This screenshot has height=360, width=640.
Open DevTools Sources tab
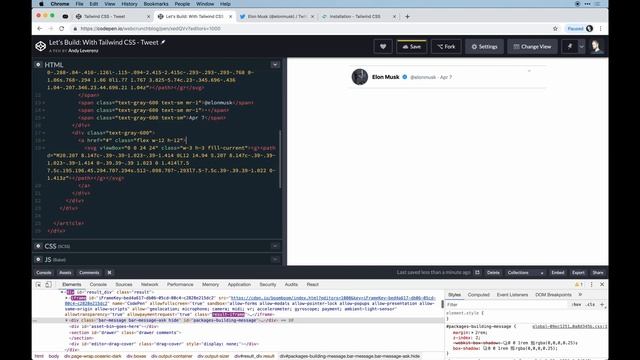[124, 284]
